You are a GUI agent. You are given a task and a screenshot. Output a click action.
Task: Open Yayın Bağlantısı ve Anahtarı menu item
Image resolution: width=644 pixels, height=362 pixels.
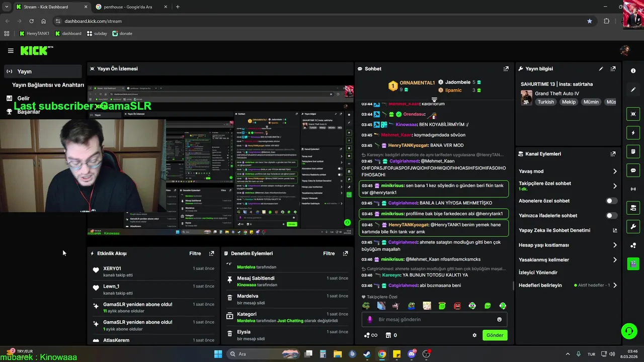48,85
